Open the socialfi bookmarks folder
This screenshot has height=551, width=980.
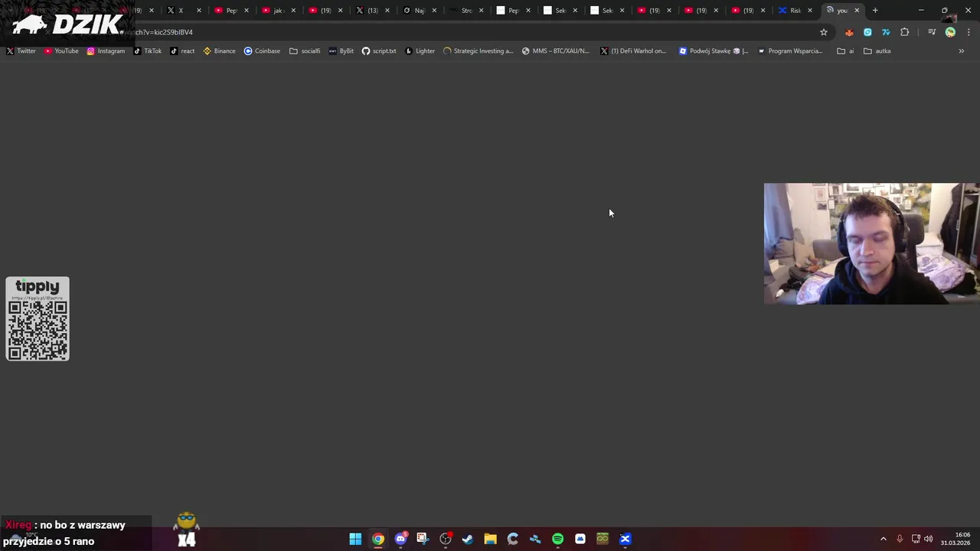point(305,51)
